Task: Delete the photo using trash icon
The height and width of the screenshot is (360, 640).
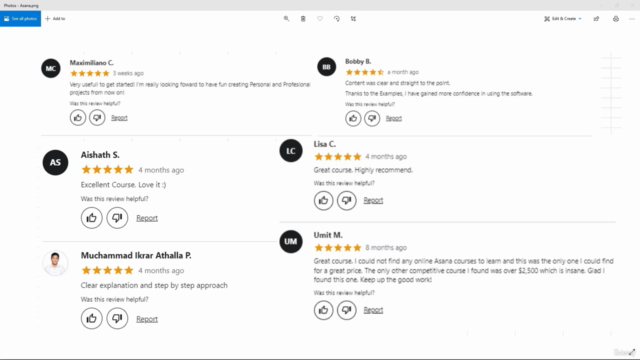Action: [x=303, y=19]
